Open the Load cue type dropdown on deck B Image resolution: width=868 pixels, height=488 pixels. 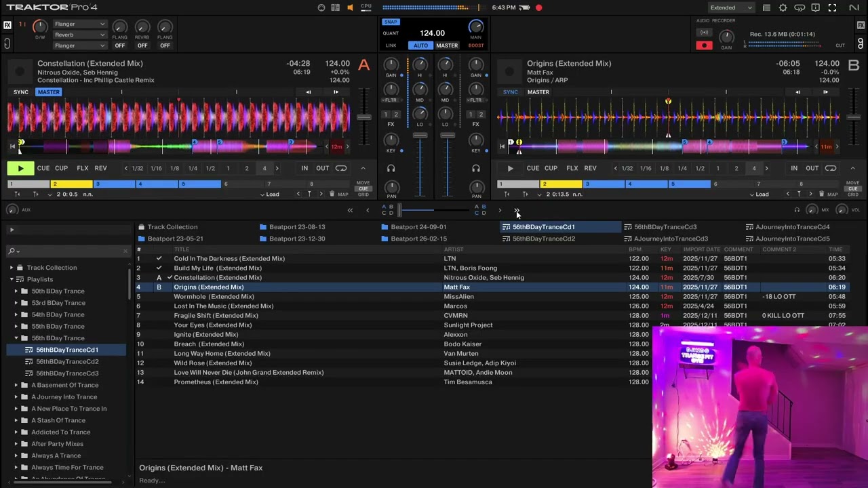point(759,194)
